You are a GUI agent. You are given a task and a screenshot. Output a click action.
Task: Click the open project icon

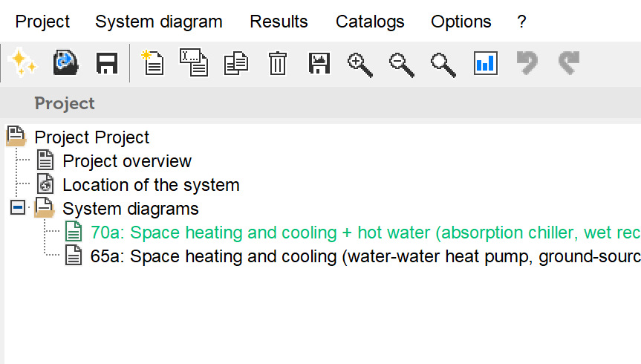tap(65, 64)
